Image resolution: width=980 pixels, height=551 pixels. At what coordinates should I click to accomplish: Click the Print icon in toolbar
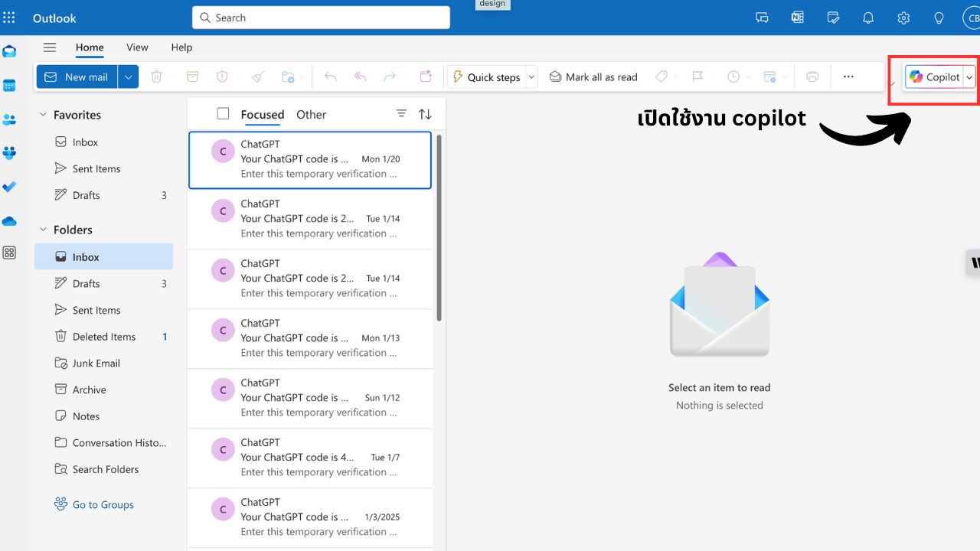click(812, 77)
